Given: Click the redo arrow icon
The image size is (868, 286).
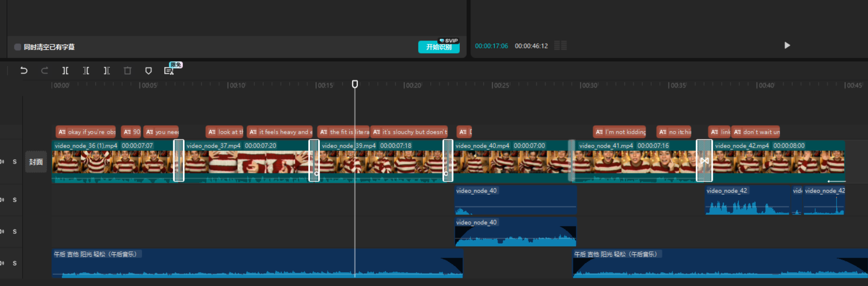Looking at the screenshot, I should point(45,71).
